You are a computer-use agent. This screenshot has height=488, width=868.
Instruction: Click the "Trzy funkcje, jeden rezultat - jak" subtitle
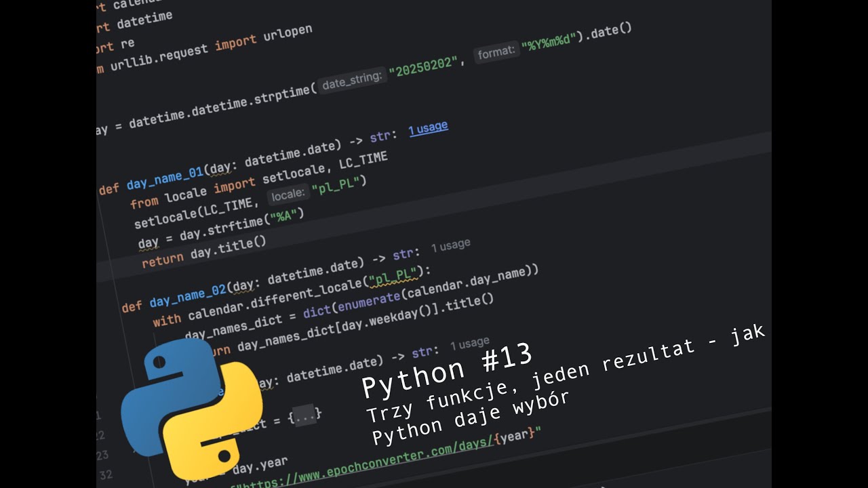(x=566, y=373)
